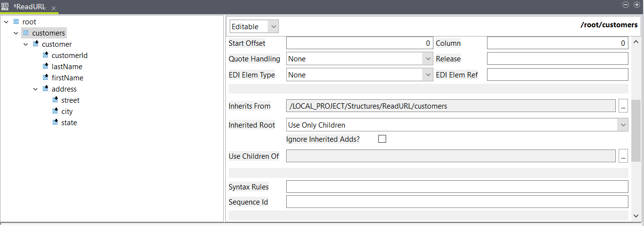The height and width of the screenshot is (226, 644).
Task: Switch to the *ReadURL tab
Action: coord(29,7)
